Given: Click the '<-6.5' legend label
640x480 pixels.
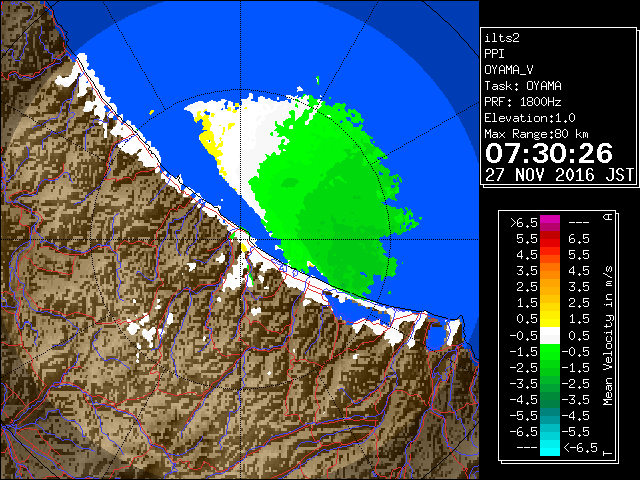Looking at the screenshot, I should [x=580, y=447].
